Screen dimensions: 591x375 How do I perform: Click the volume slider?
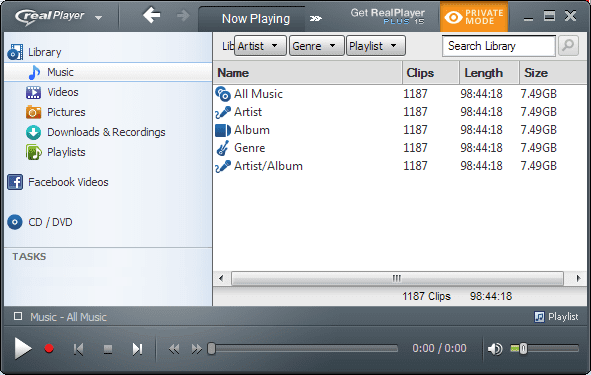click(x=545, y=349)
